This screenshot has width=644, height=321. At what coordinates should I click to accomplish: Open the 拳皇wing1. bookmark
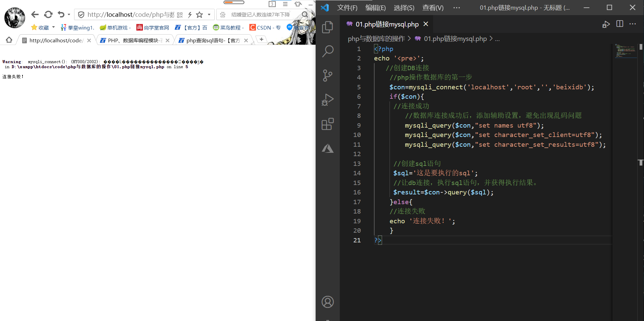coord(77,28)
